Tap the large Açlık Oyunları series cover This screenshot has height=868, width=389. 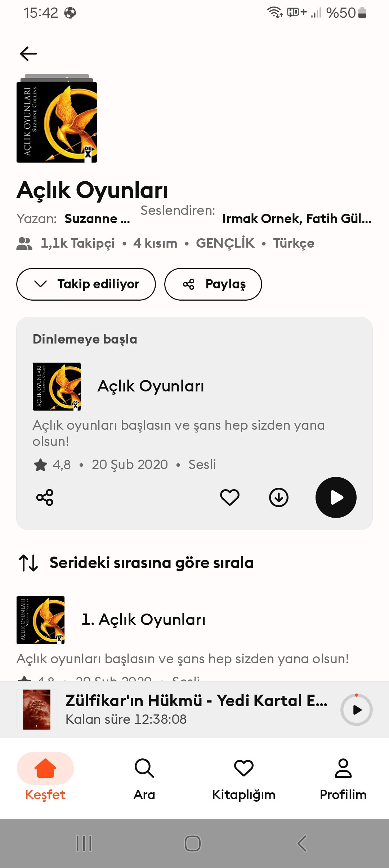[57, 122]
